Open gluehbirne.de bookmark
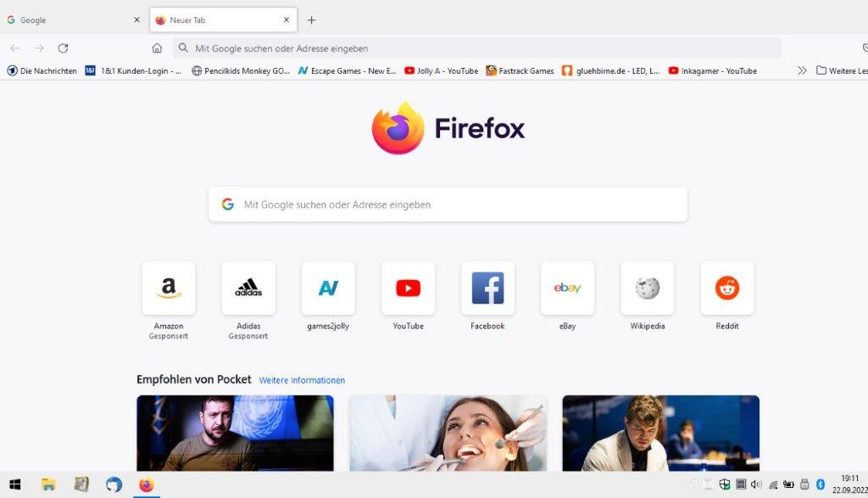 (610, 71)
